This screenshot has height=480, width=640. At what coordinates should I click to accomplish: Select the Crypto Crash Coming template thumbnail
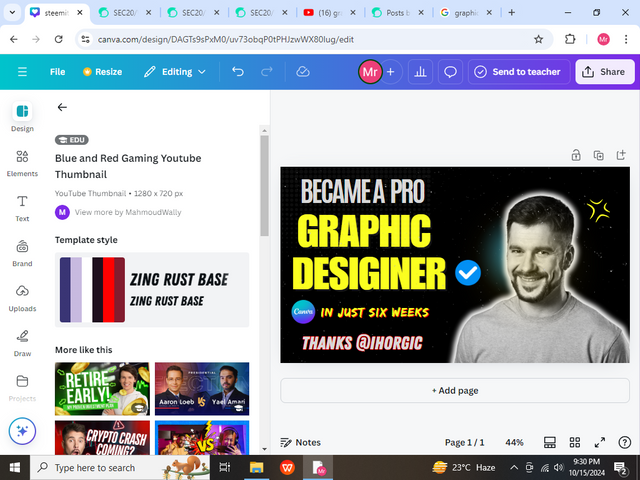pos(102,438)
